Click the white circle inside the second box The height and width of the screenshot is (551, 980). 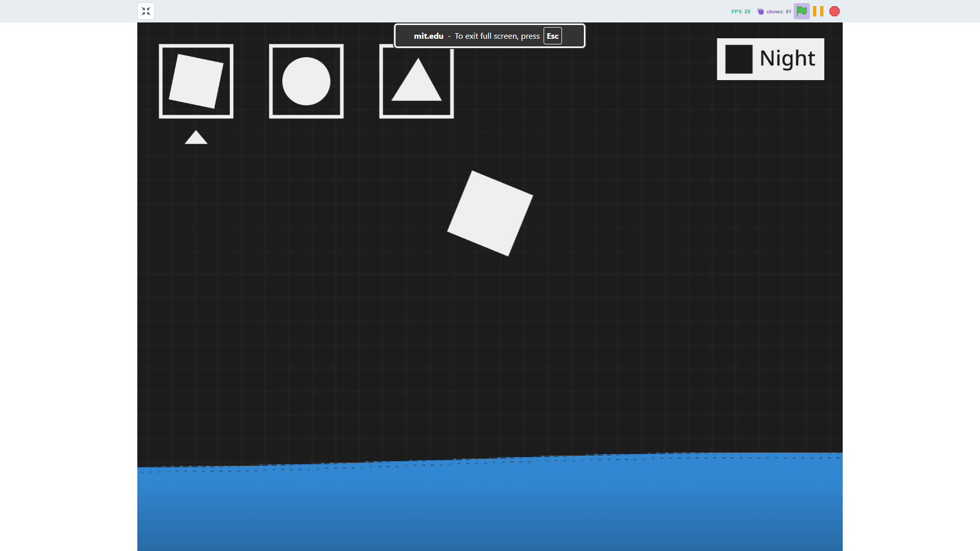click(306, 81)
